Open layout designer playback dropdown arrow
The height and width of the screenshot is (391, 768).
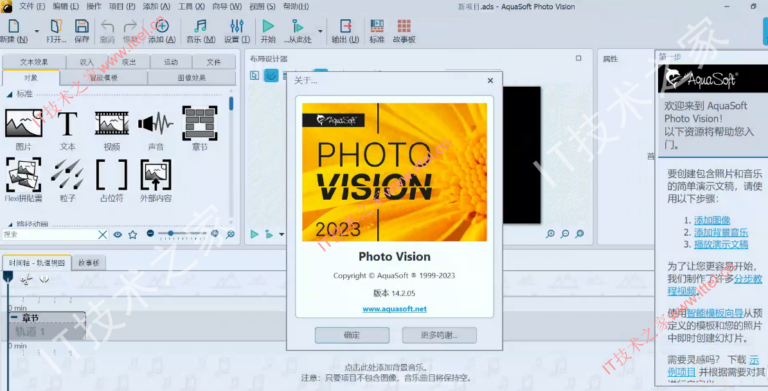(281, 234)
